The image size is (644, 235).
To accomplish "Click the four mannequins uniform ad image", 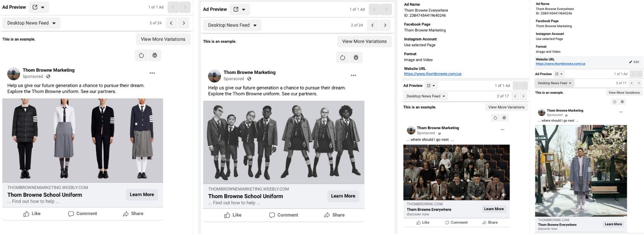I will [x=83, y=141].
